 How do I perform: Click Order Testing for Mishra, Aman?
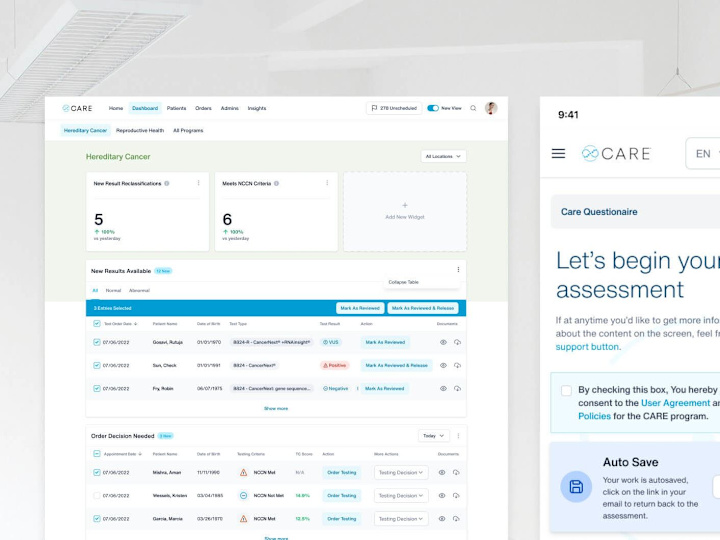click(342, 472)
